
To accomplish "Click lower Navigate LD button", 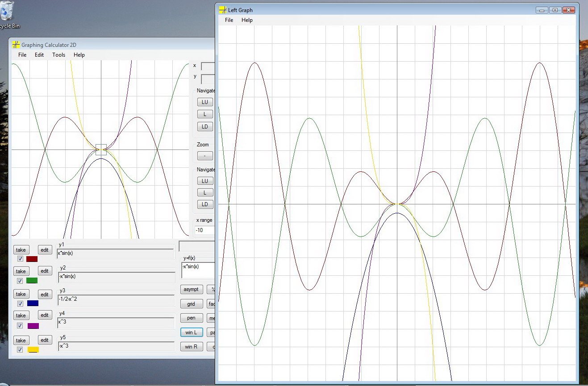I will [205, 204].
